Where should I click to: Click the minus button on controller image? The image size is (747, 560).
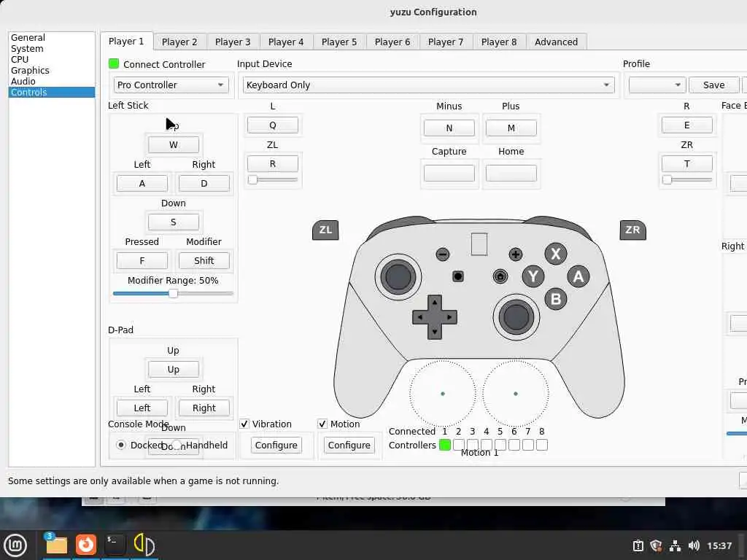(x=443, y=254)
